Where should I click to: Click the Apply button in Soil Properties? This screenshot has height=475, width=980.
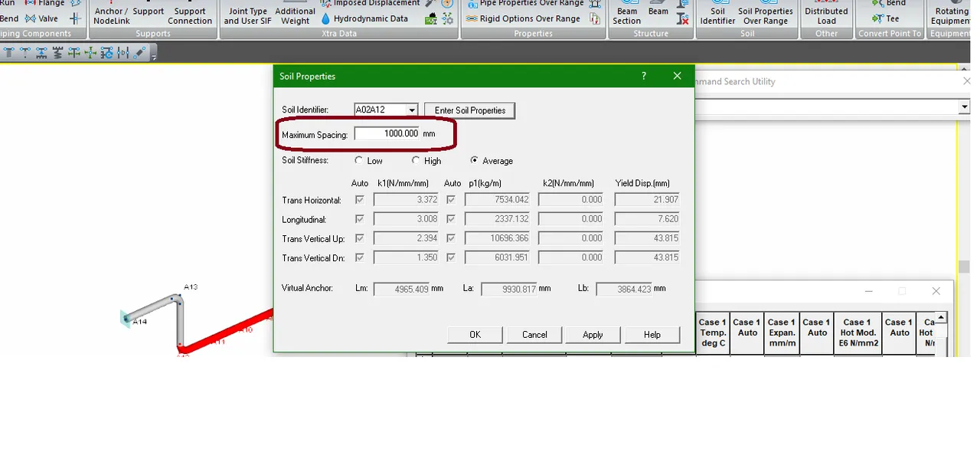tap(593, 335)
